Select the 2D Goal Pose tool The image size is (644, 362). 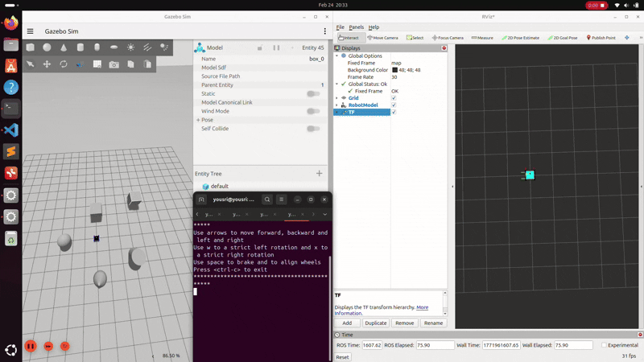[x=562, y=38]
